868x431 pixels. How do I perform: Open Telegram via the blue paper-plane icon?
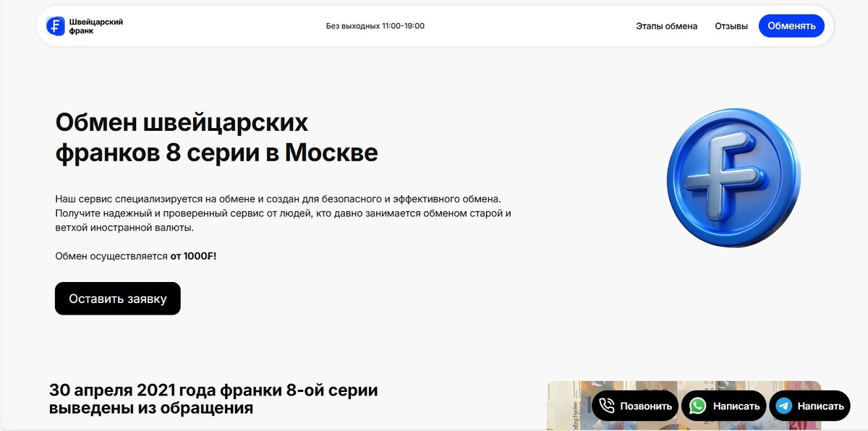point(783,406)
